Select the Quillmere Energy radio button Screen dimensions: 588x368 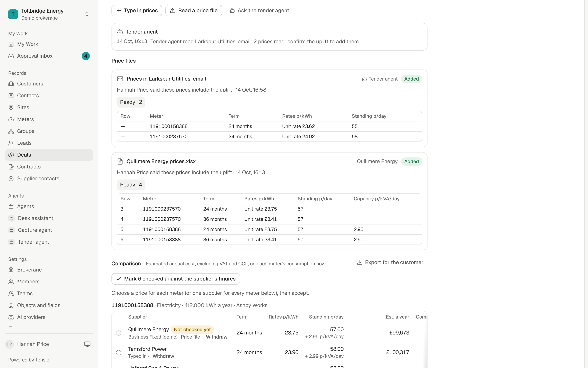(x=119, y=333)
